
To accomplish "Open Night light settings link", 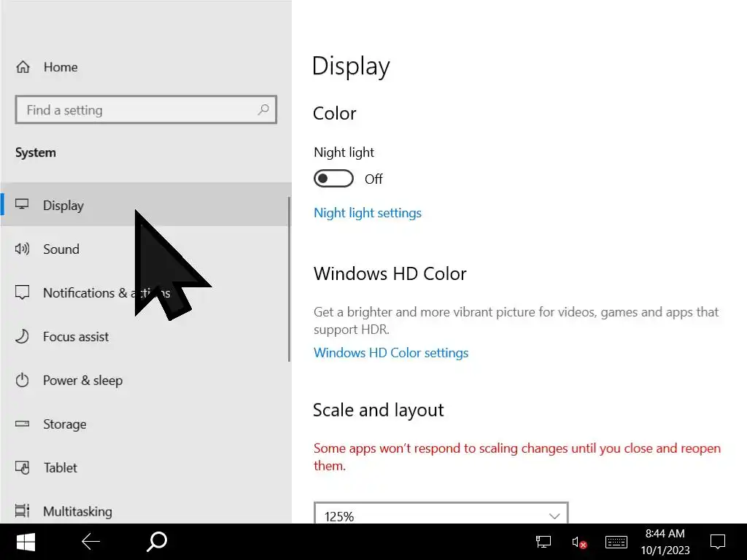I will (x=368, y=213).
